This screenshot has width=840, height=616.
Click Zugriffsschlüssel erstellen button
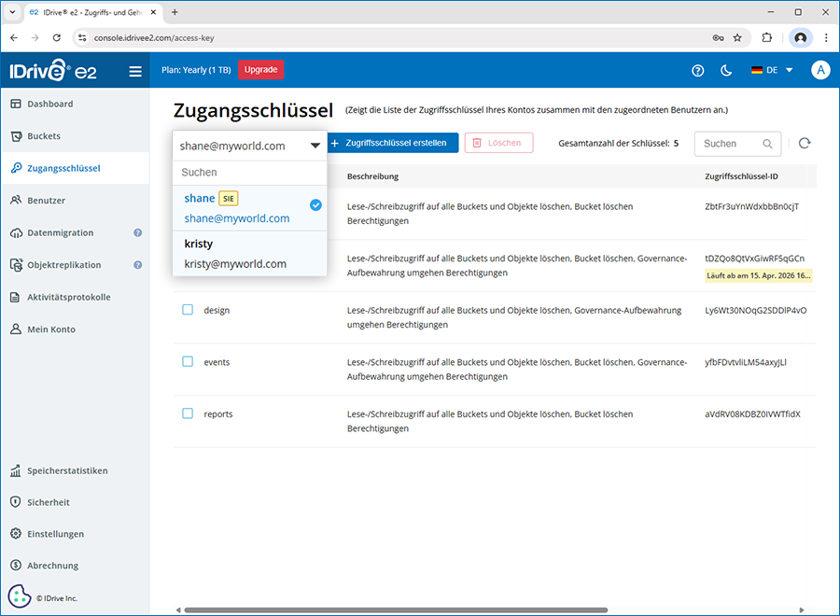click(x=393, y=143)
